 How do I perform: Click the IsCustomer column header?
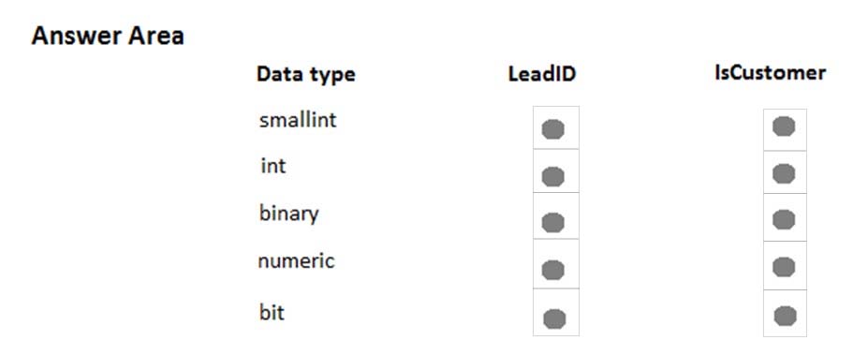[770, 72]
